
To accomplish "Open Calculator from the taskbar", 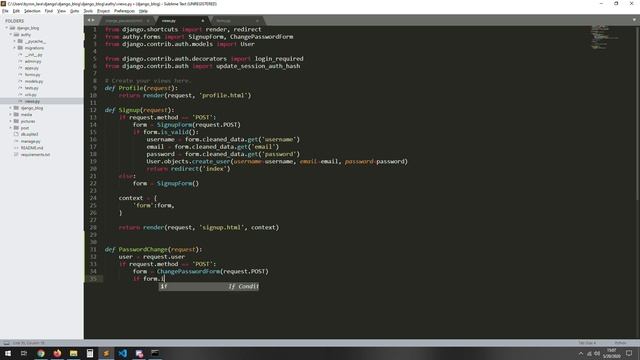I will click(x=90, y=353).
